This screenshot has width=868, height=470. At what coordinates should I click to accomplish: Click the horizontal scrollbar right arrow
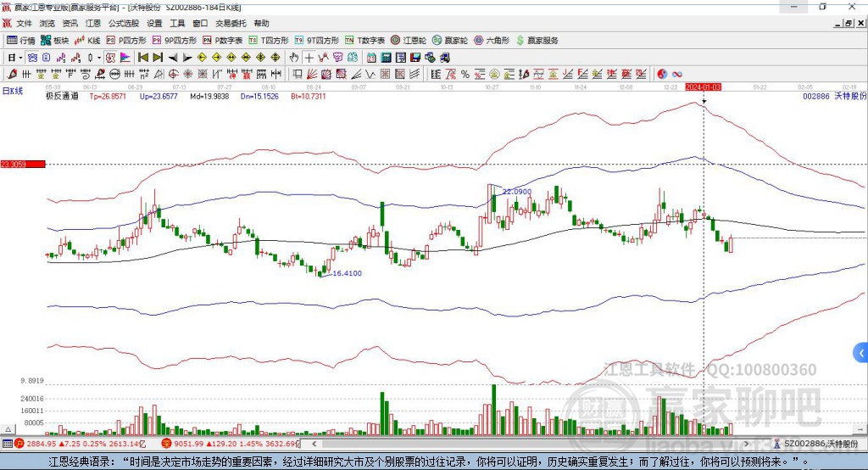pos(746,444)
